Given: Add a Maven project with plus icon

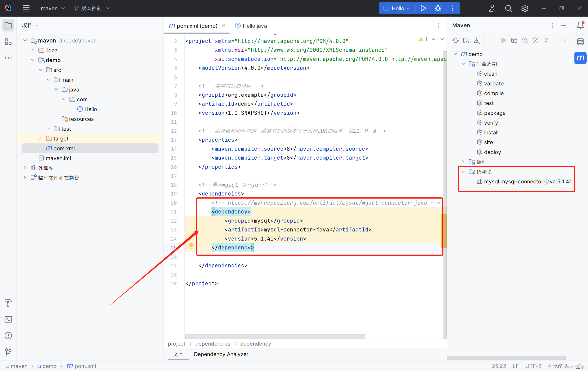Looking at the screenshot, I should click(x=490, y=40).
